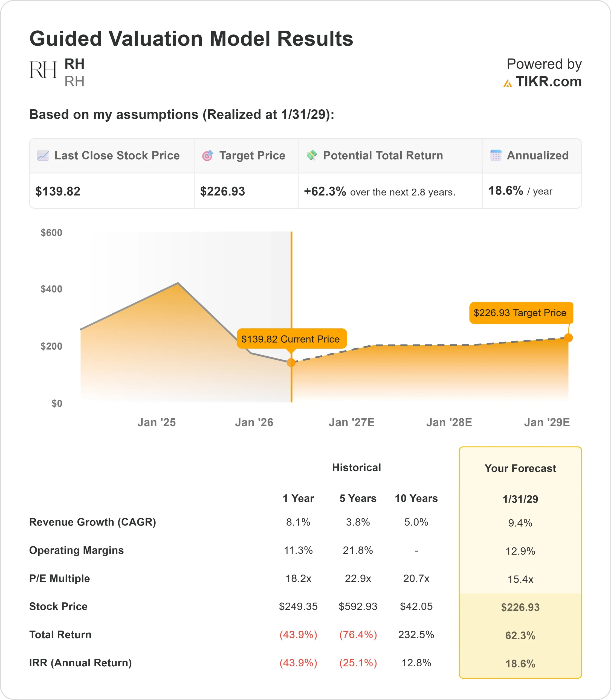Viewport: 611px width, 700px height.
Task: Click the chart icon beside Last Close Stock Price
Action: [43, 155]
